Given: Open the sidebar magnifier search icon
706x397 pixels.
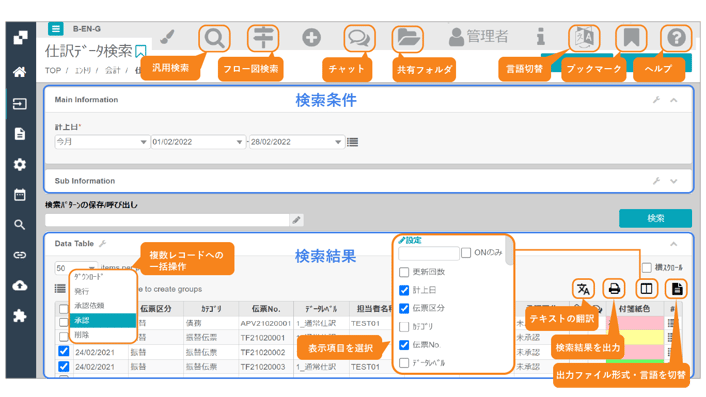Looking at the screenshot, I should [20, 225].
